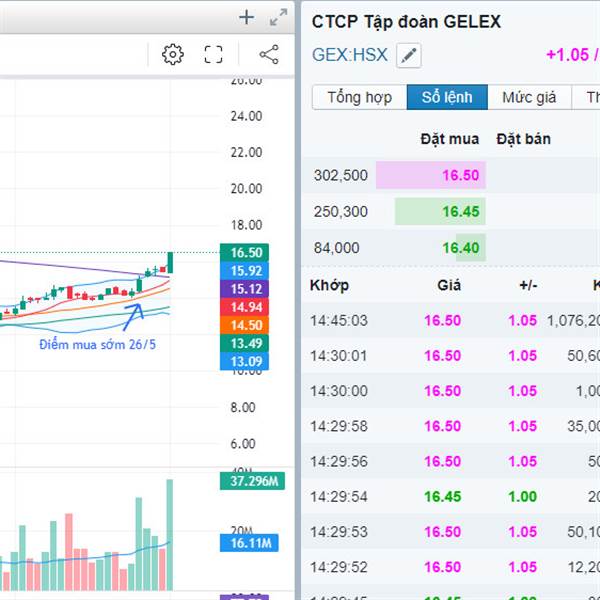Click the +/- column header
This screenshot has height=600, width=600.
(528, 285)
